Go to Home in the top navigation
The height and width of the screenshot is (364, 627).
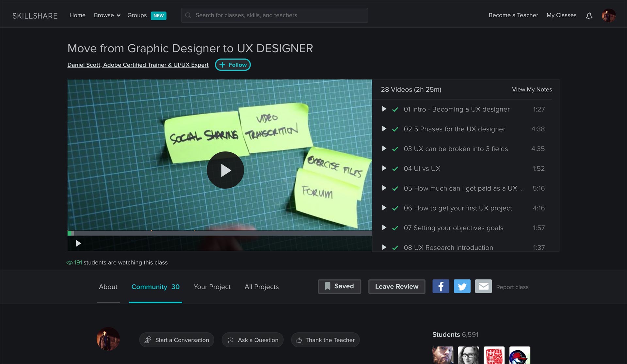click(77, 15)
